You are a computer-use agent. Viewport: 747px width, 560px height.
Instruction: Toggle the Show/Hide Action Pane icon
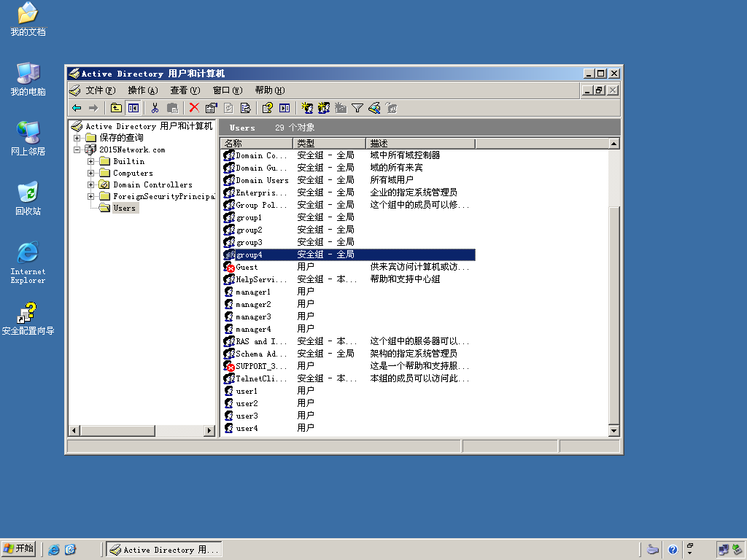[x=285, y=108]
